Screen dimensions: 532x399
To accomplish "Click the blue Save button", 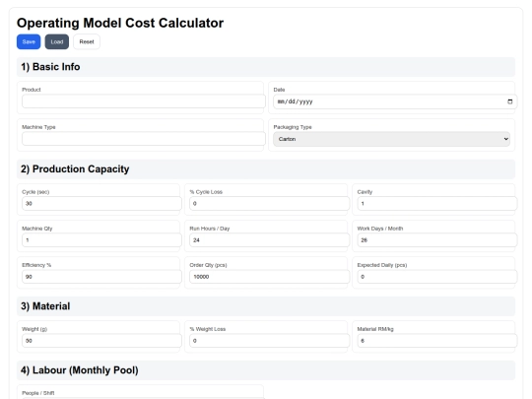I will click(29, 41).
